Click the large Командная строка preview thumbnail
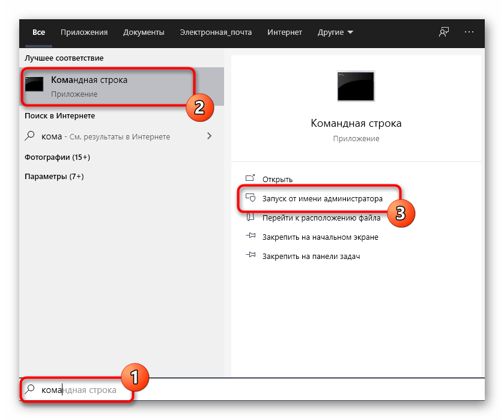 [356, 86]
